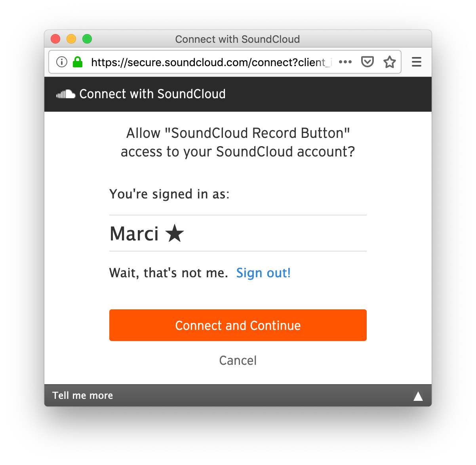Viewport: 476px width, 465px height.
Task: Click the star icon beside the Marci username
Action: (x=174, y=233)
